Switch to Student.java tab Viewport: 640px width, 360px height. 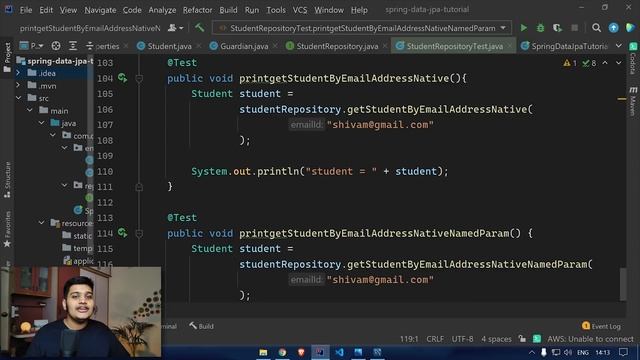[164, 46]
